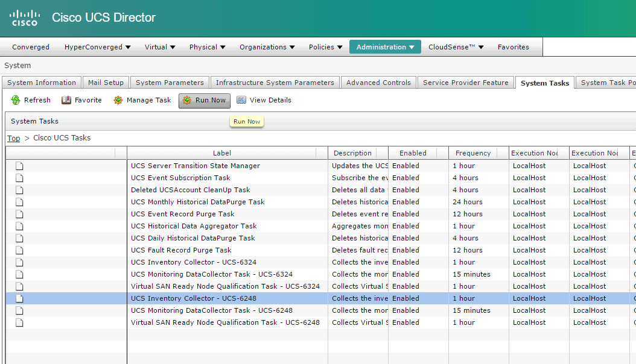Click the View Details icon
Image resolution: width=636 pixels, height=364 pixels.
[241, 100]
